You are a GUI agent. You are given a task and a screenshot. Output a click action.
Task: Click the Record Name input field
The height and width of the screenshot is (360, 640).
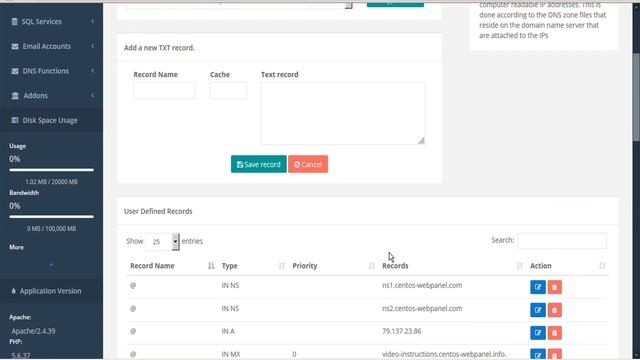click(x=164, y=91)
